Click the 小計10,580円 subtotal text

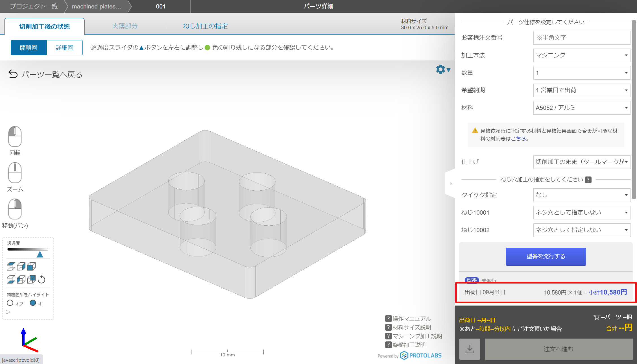(x=608, y=292)
